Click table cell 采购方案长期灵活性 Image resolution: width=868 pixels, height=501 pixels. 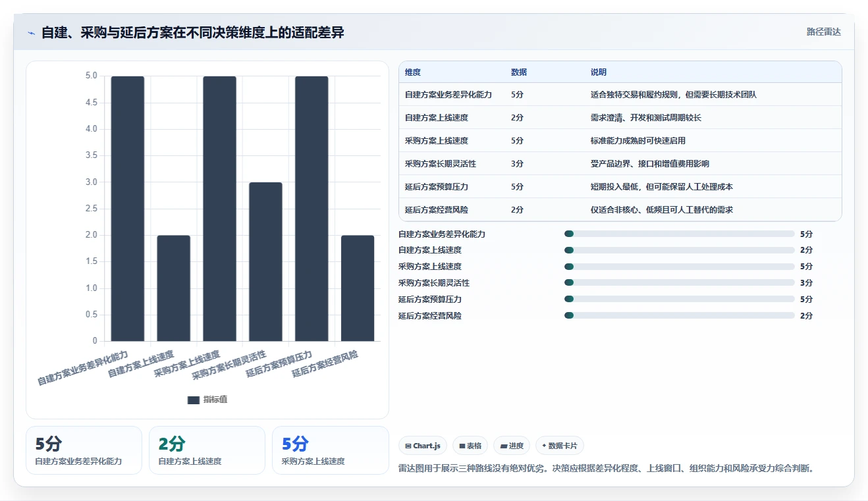click(441, 164)
